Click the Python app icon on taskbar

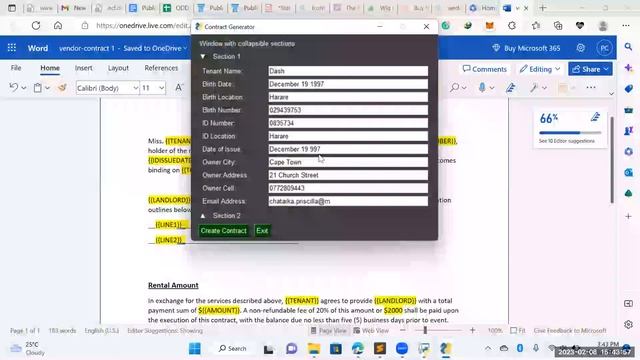tap(445, 348)
